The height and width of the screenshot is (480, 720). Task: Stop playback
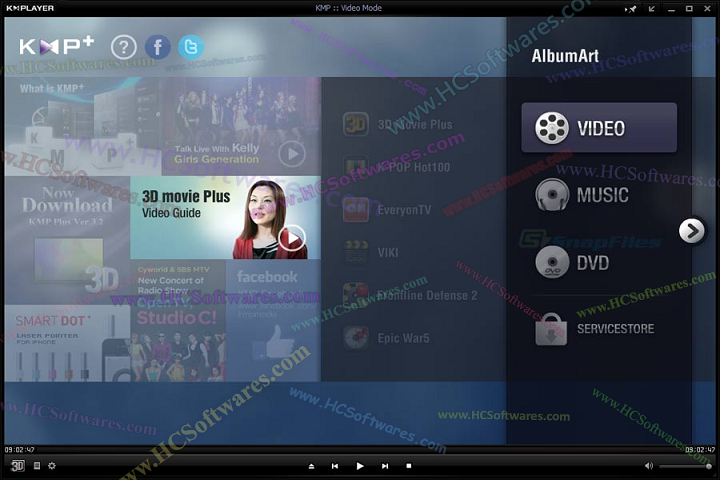pos(409,466)
